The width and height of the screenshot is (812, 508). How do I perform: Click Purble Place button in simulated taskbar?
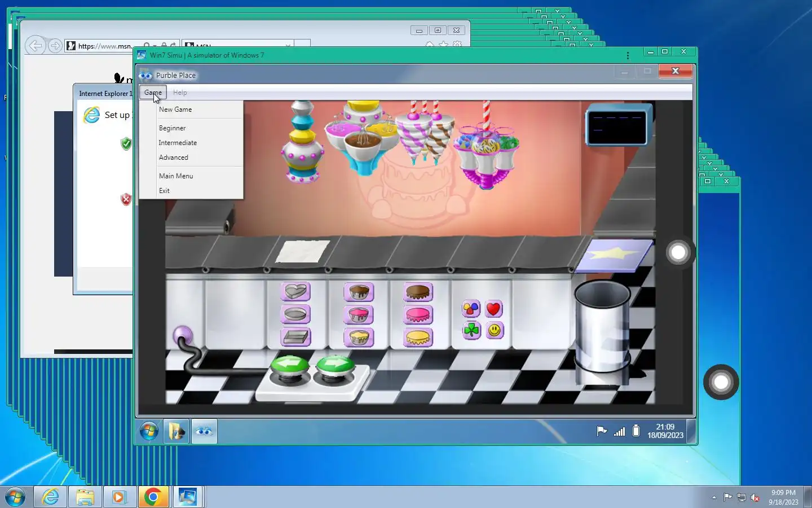(204, 432)
